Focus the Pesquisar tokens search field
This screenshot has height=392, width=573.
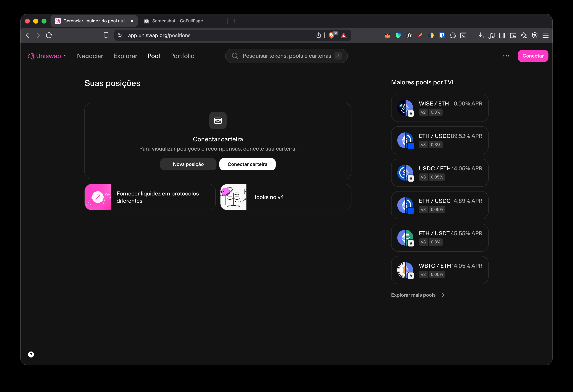(x=286, y=56)
